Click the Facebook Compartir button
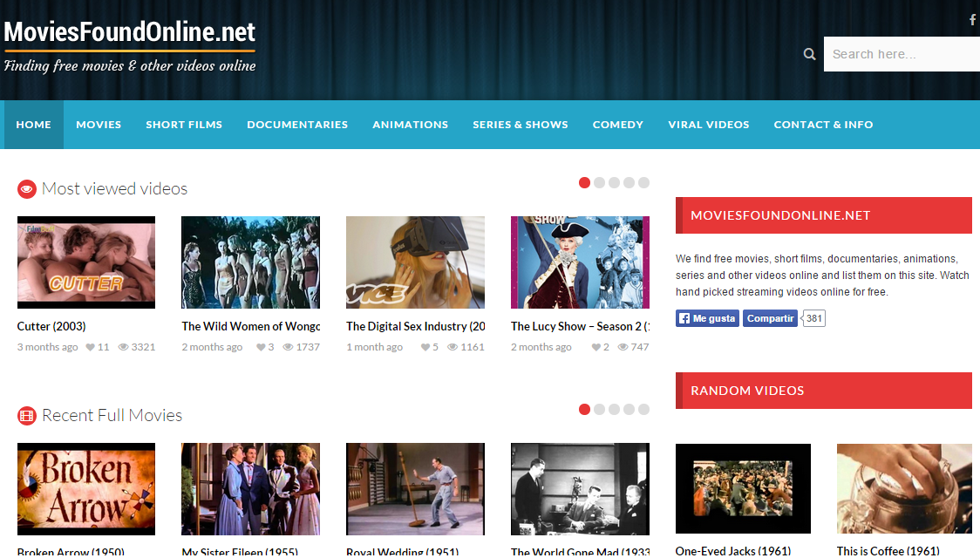Viewport: 980px width, 558px height. pyautogui.click(x=770, y=319)
